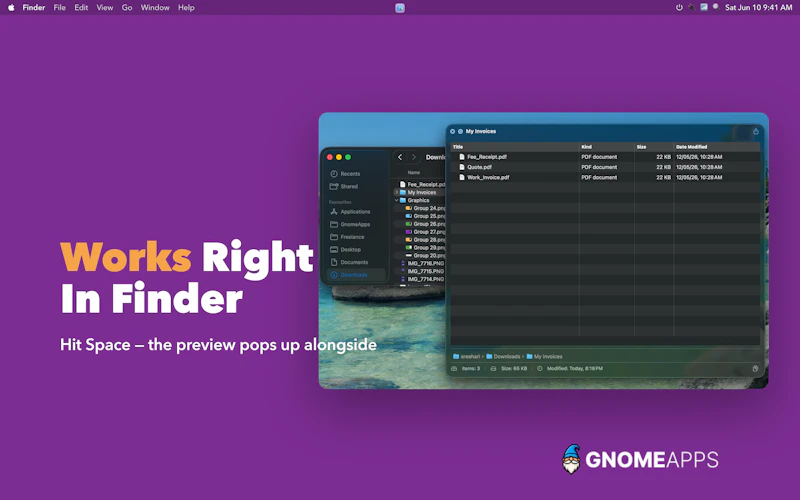The width and height of the screenshot is (800, 500).
Task: Click the app icon centered in the menu bar
Action: (400, 8)
